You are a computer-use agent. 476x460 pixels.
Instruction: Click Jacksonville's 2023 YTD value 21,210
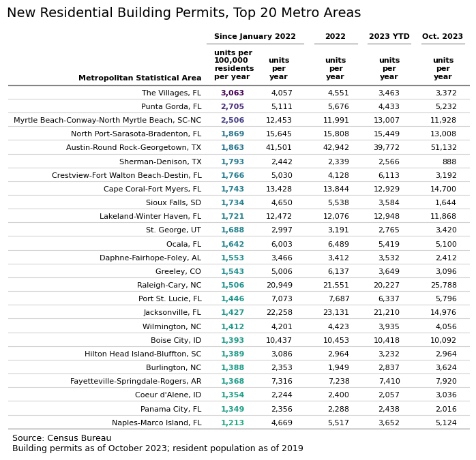click(387, 313)
